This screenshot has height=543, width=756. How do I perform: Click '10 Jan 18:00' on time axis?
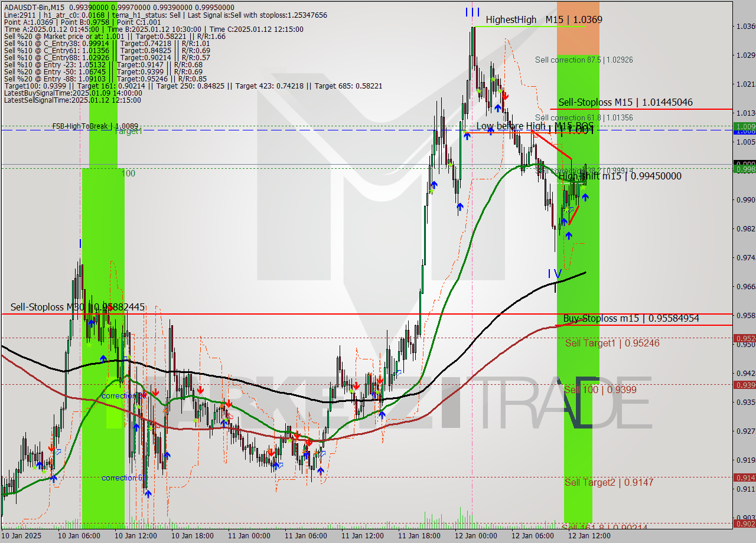192,536
